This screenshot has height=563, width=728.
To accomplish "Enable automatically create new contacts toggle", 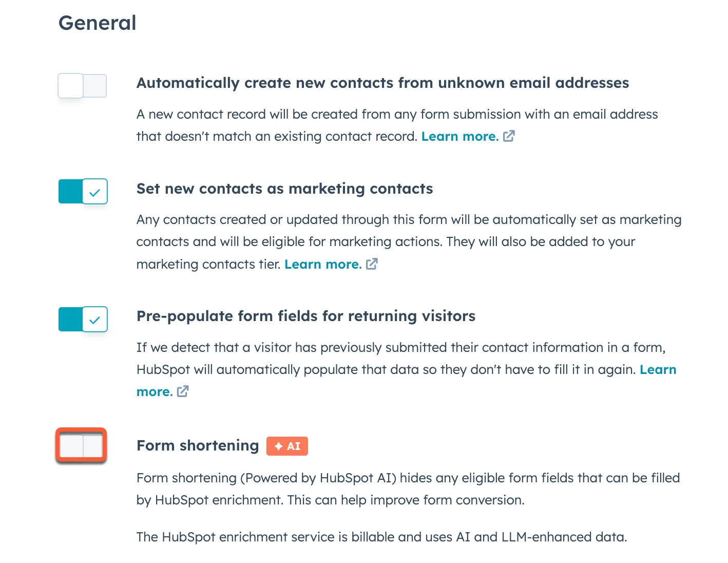I will 82,86.
